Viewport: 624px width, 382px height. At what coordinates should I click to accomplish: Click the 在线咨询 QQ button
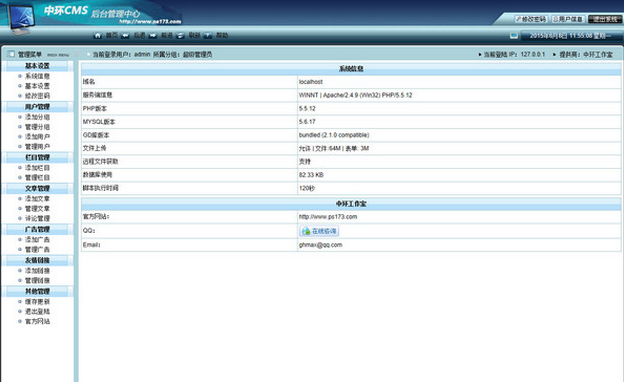pyautogui.click(x=319, y=231)
